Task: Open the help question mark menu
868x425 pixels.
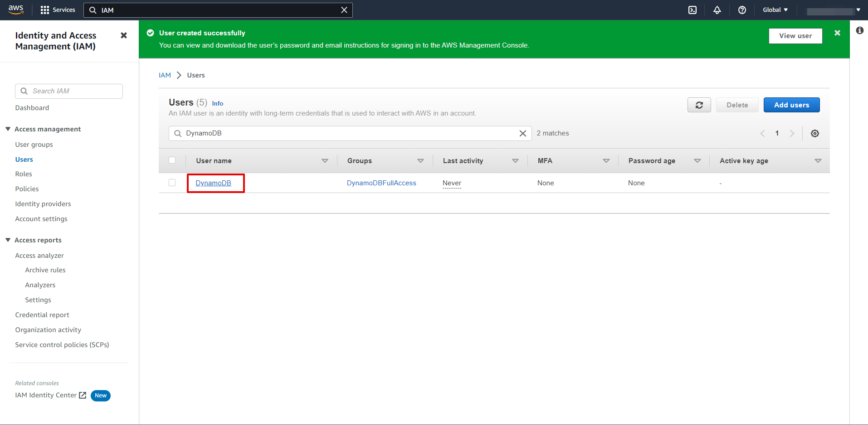Action: coord(742,10)
